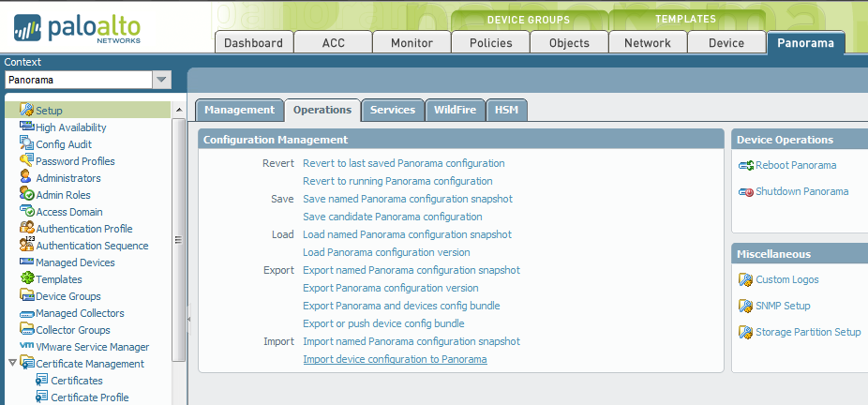
Task: Click the Config Audit magnifier icon
Action: [26, 143]
